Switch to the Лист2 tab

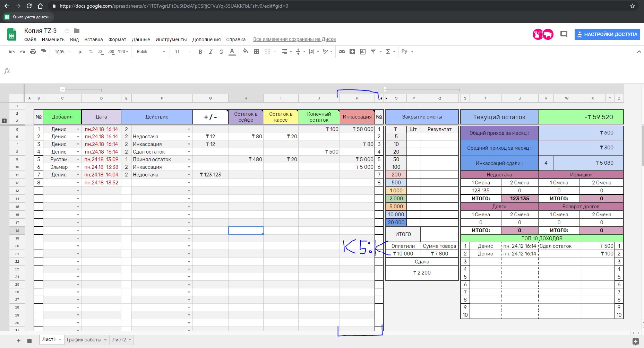119,340
